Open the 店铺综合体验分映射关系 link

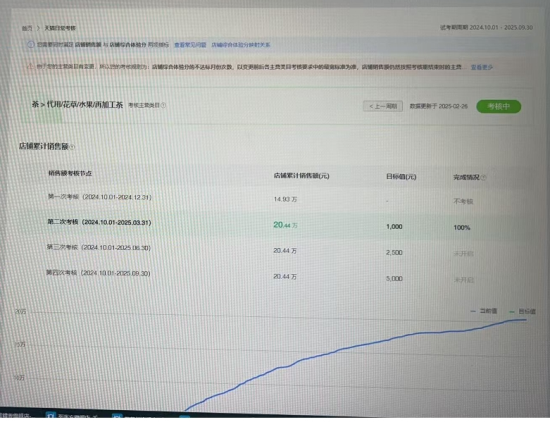tap(241, 45)
